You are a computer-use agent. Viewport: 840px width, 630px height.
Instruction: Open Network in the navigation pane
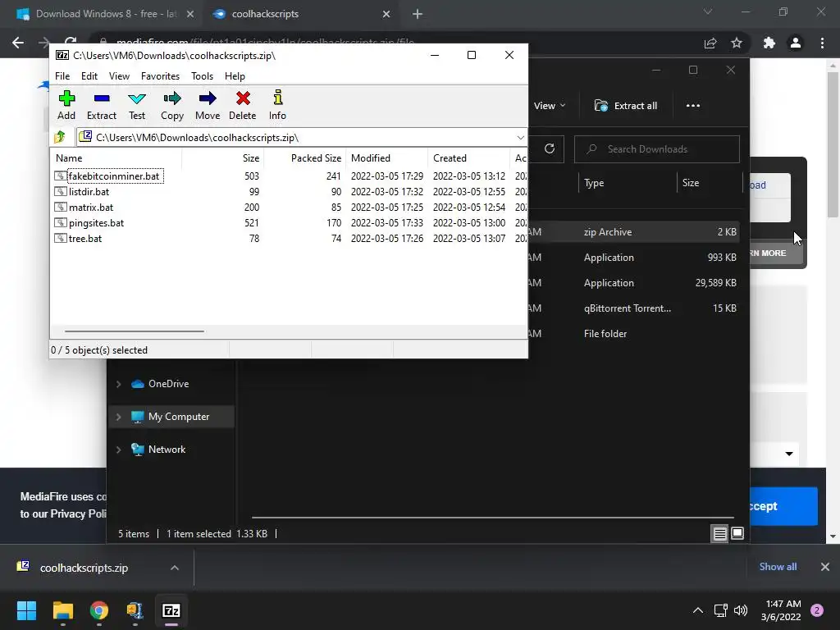(167, 450)
